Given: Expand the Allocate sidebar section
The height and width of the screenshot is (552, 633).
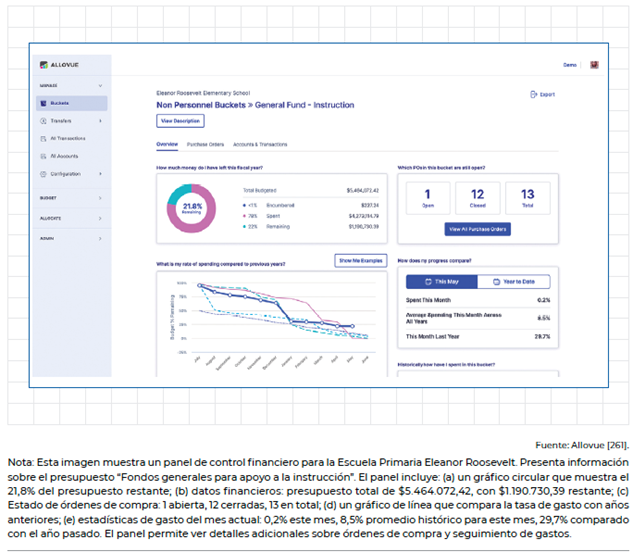Looking at the screenshot, I should click(x=101, y=218).
